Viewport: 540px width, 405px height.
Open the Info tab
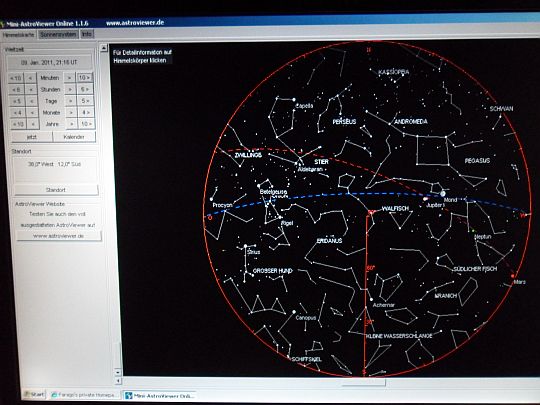pos(87,34)
